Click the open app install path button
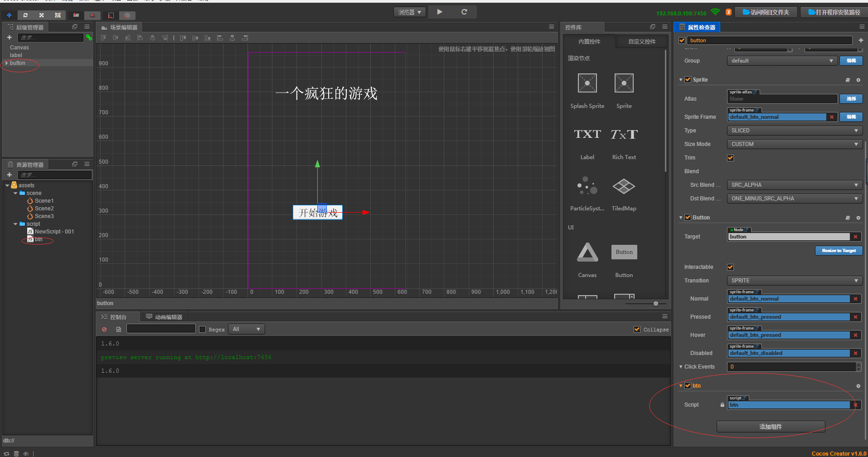The width and height of the screenshot is (868, 457). [x=834, y=12]
